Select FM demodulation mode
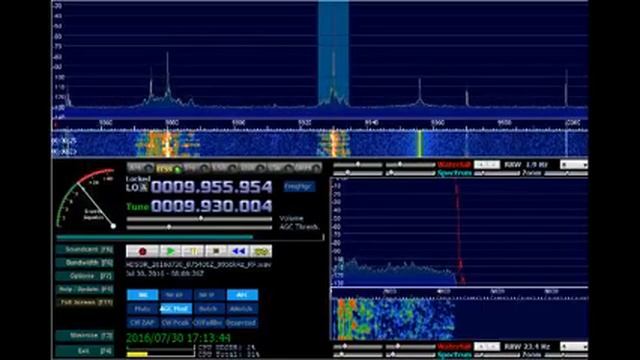640x360 pixels. click(197, 168)
